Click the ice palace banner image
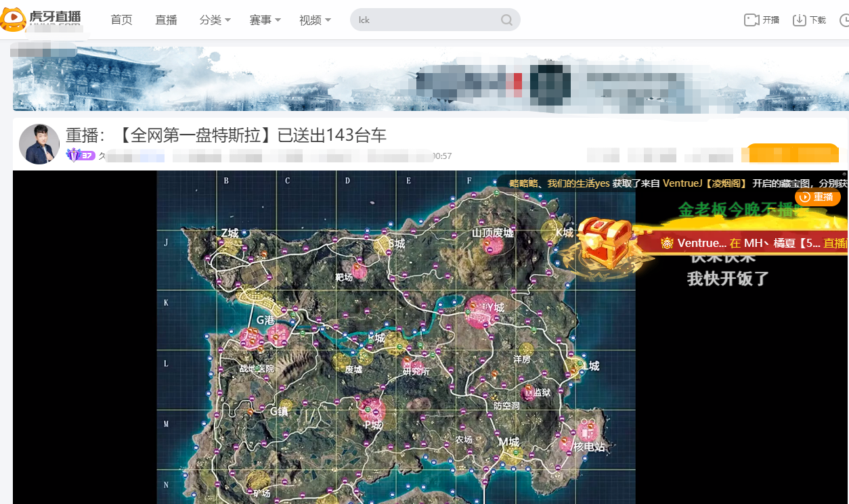Image resolution: width=849 pixels, height=504 pixels. tap(431, 78)
